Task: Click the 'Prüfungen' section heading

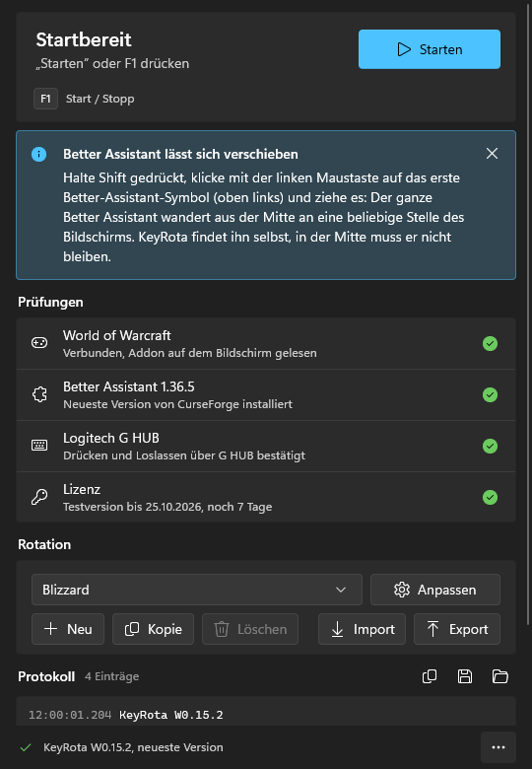Action: [x=50, y=302]
